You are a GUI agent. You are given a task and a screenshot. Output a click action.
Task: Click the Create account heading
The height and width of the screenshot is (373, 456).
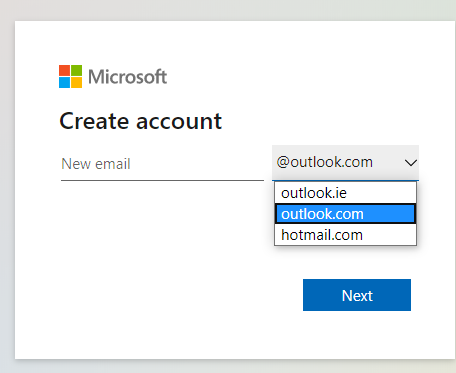pos(140,121)
